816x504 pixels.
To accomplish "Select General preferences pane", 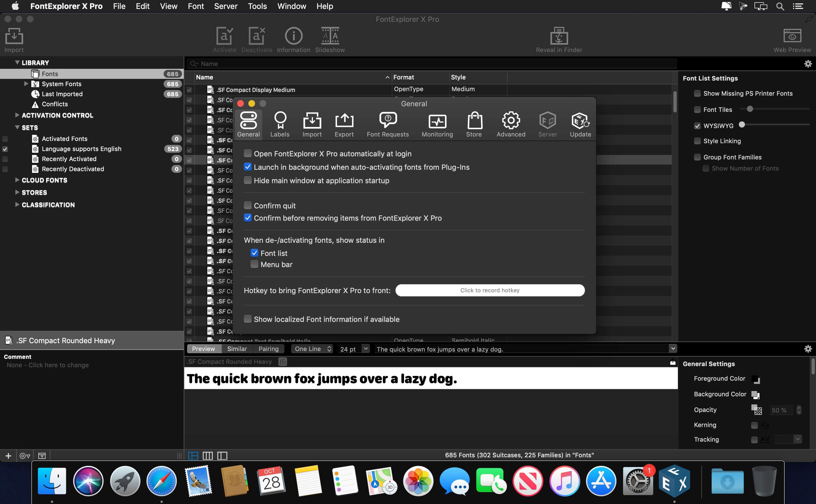I will 249,124.
